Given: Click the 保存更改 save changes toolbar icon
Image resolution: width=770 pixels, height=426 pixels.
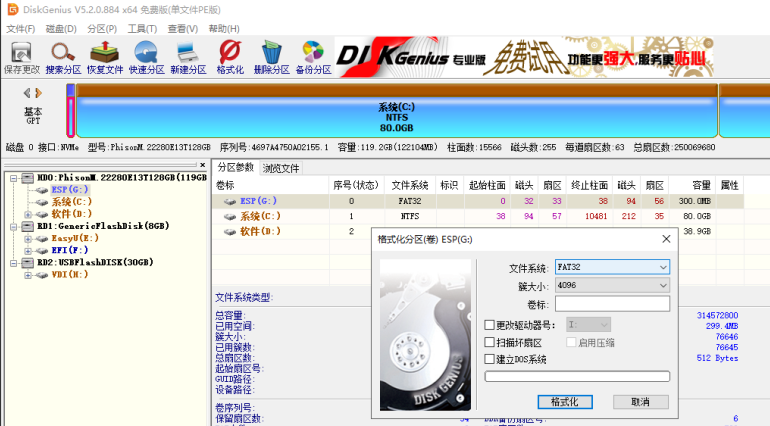Looking at the screenshot, I should point(22,56).
